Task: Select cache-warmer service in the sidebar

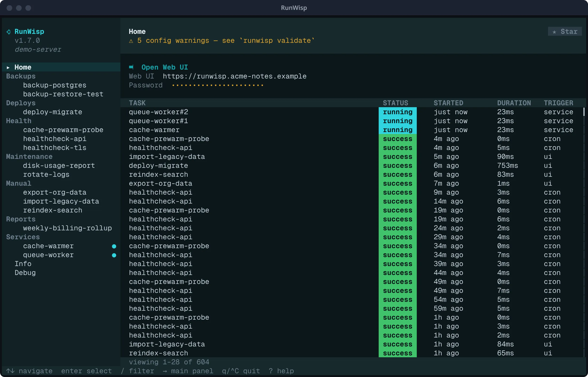Action: click(48, 246)
